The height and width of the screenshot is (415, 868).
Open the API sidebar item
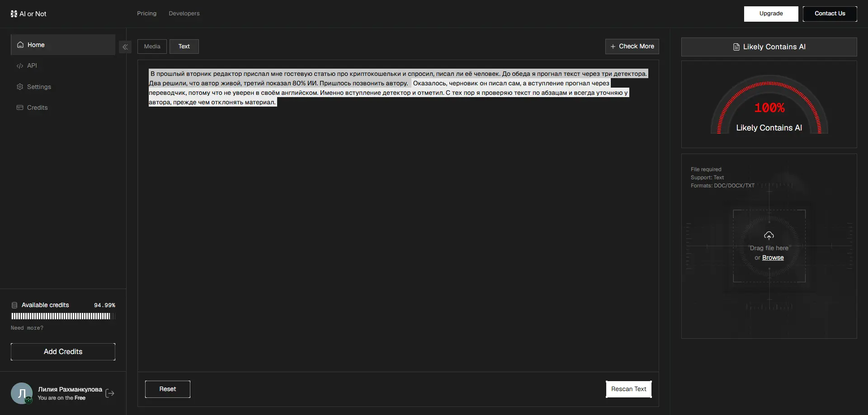pos(63,65)
